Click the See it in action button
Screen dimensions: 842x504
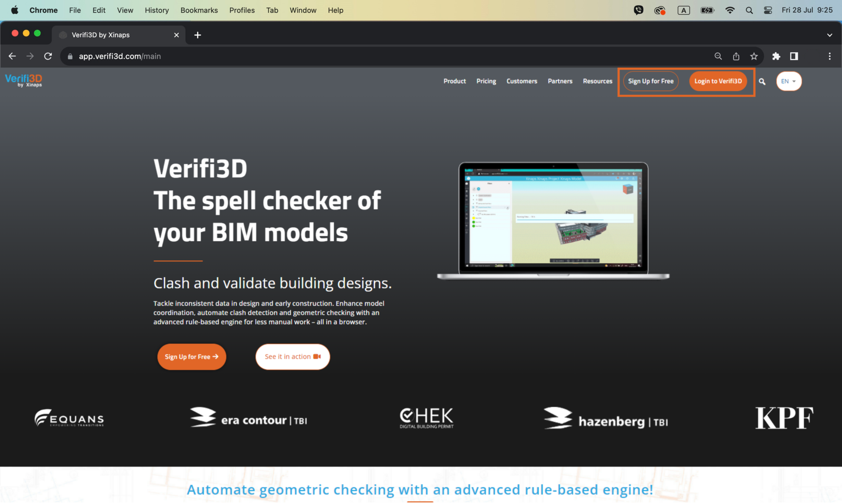(292, 357)
